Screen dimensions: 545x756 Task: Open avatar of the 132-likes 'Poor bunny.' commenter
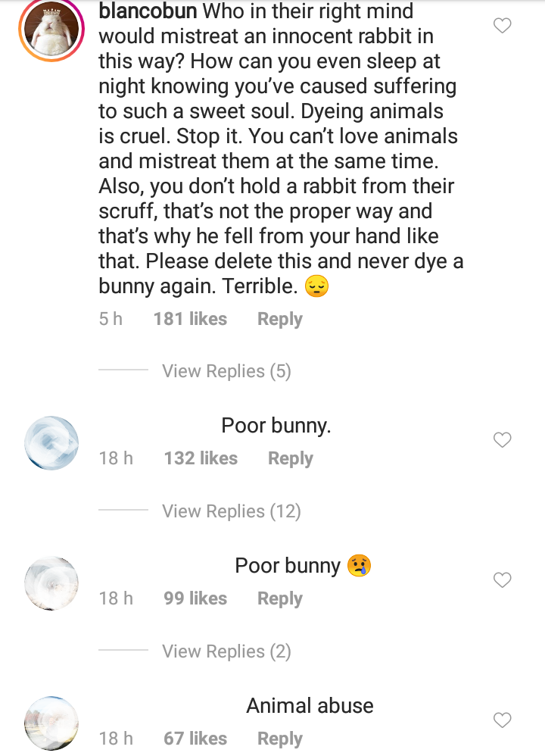[x=51, y=443]
